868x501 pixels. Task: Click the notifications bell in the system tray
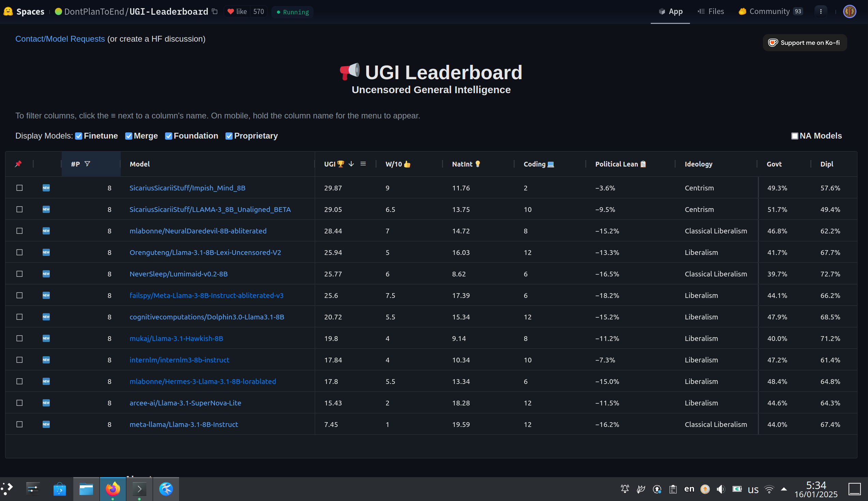click(x=624, y=488)
